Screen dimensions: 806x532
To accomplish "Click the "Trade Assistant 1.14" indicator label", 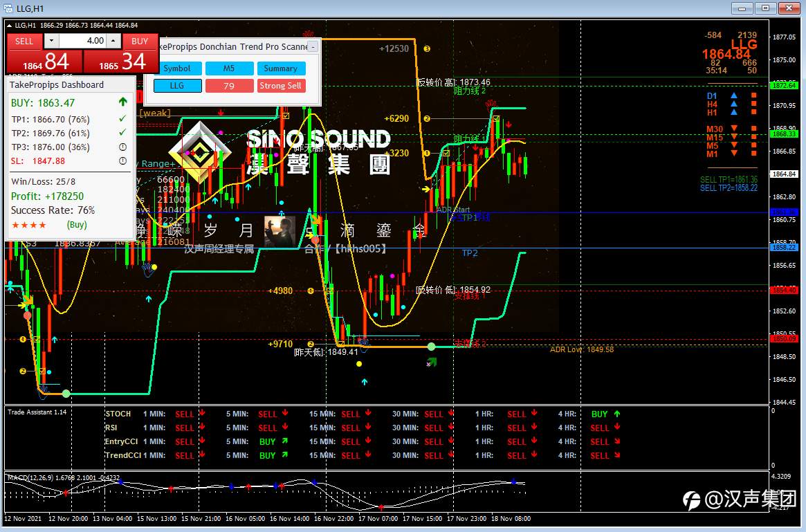I will (x=37, y=412).
